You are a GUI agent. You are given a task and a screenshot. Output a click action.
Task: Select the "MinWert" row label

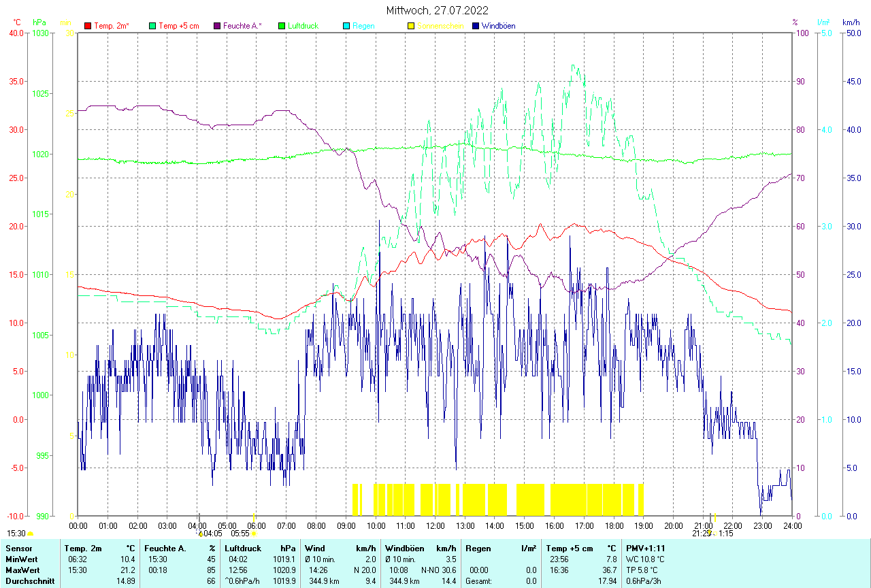coord(22,559)
